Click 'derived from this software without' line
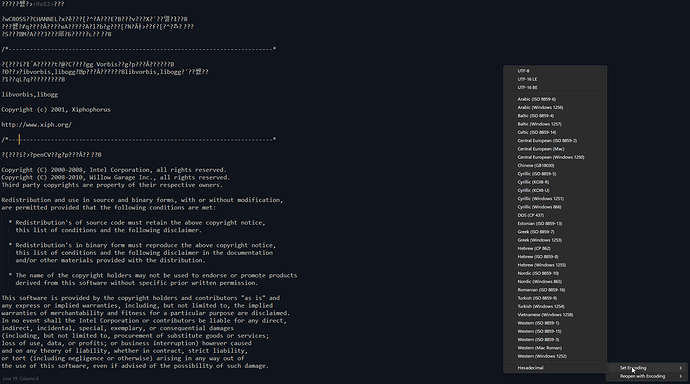This screenshot has height=384, width=690. pos(136,283)
